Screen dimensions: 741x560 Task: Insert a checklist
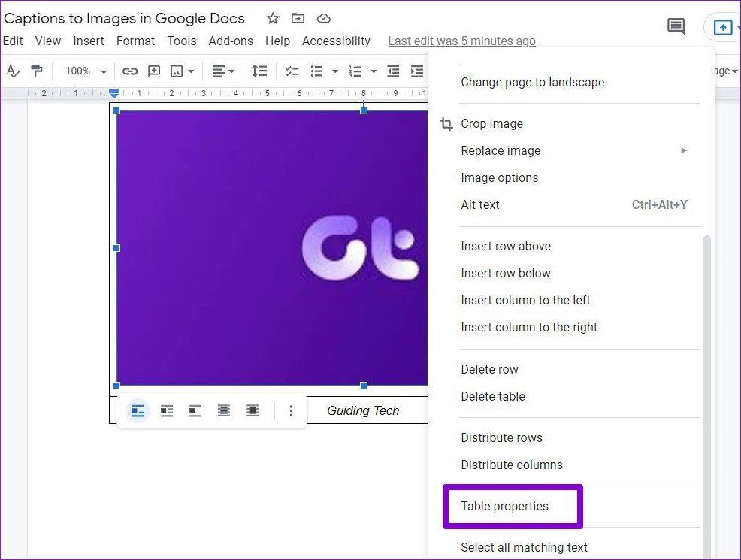coord(292,71)
